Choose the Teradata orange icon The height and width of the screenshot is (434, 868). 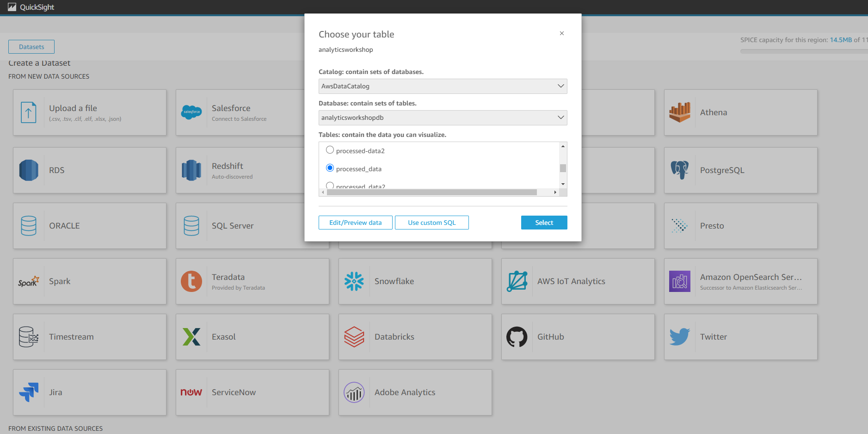coord(191,281)
